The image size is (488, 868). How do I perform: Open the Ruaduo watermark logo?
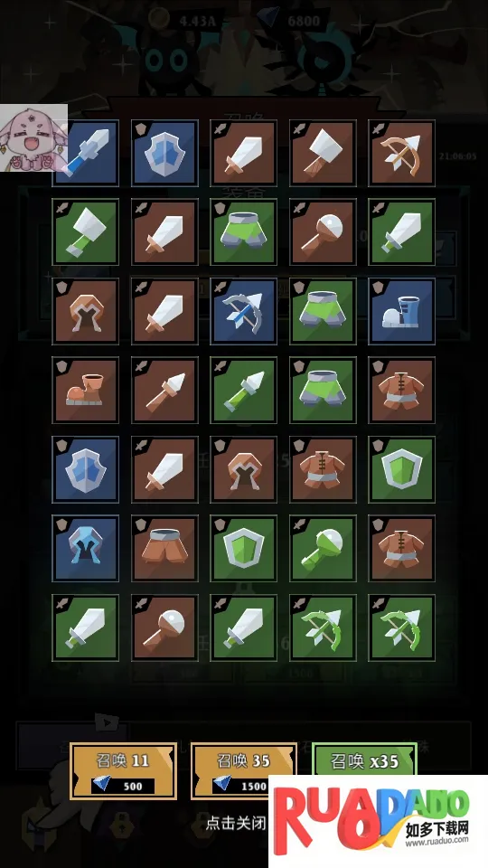(x=378, y=822)
